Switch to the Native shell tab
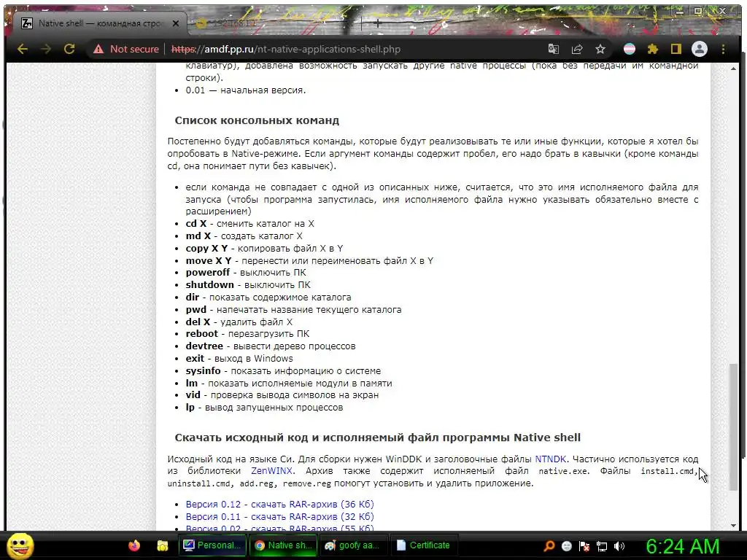This screenshot has width=747, height=560. [100, 23]
